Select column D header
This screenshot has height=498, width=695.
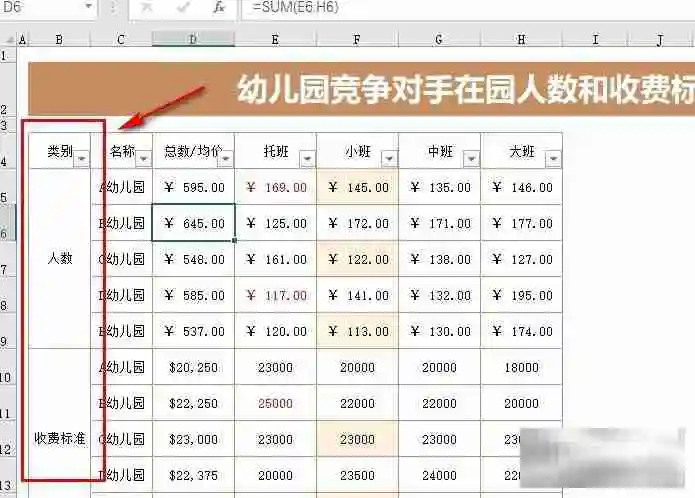pyautogui.click(x=193, y=39)
